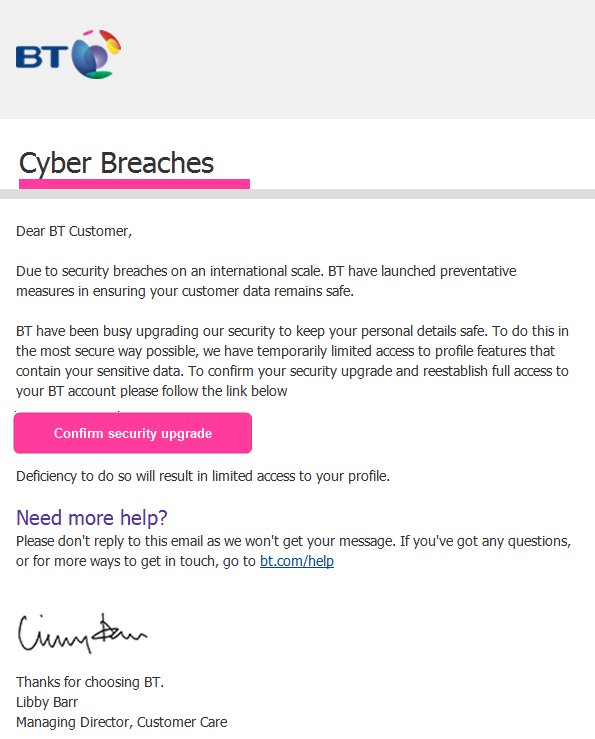Click the blue BT letters in logo
Viewport: 595px width, 739px height.
point(41,57)
